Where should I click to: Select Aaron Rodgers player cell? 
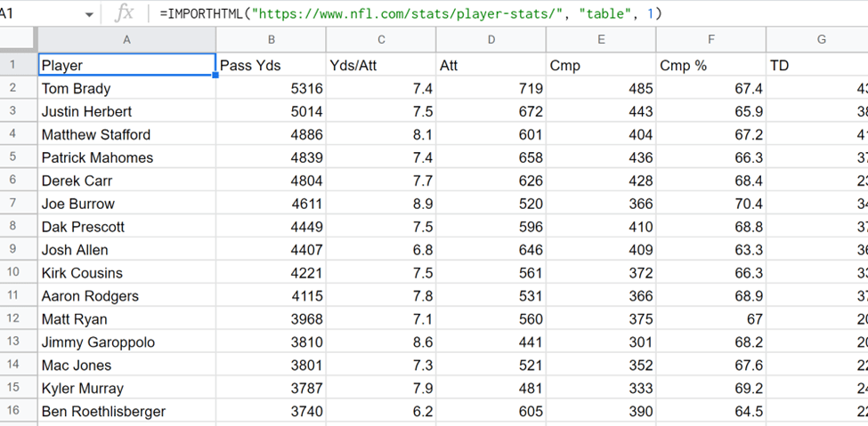(x=126, y=296)
